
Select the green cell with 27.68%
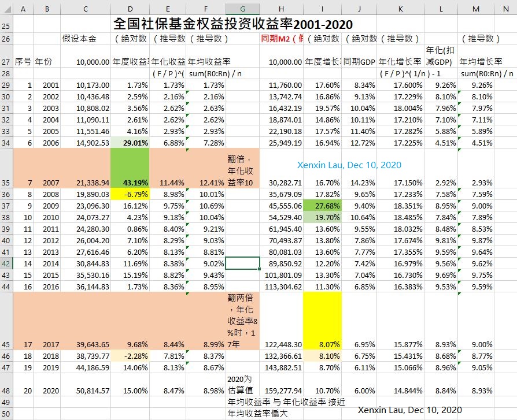pos(322,206)
